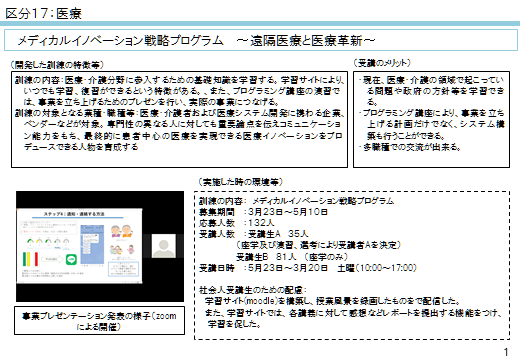This screenshot has width=520, height=360.
Task: Click the 受講のメリット label
Action: [x=382, y=63]
